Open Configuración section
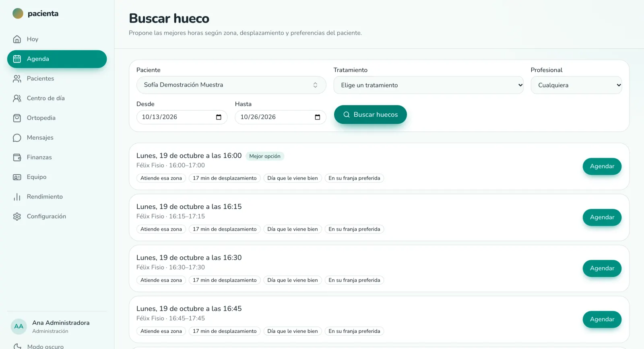The width and height of the screenshot is (644, 349). coord(57,217)
